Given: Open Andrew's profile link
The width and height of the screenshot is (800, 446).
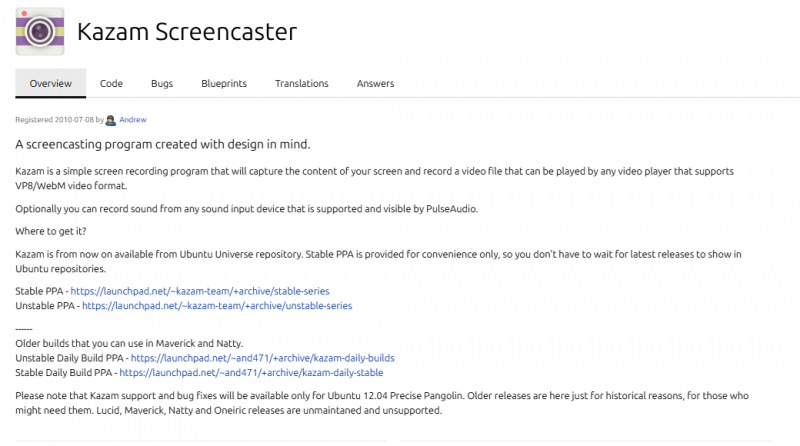Looking at the screenshot, I should 133,120.
